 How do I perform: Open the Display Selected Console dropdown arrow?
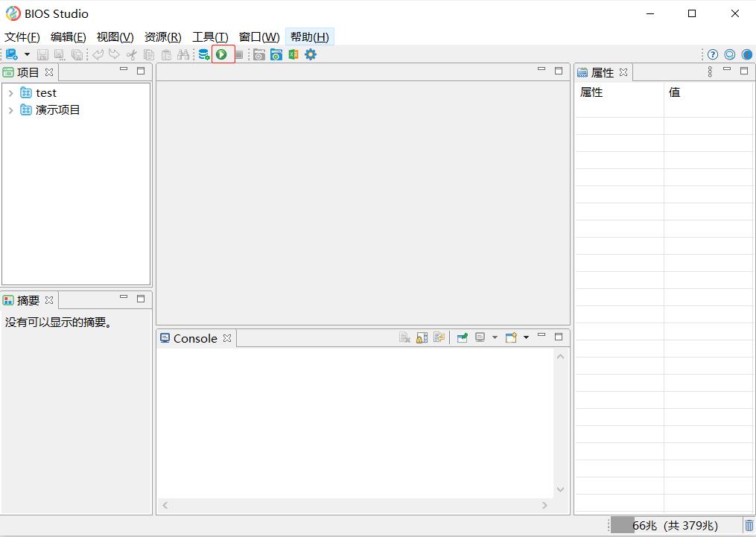pos(495,337)
